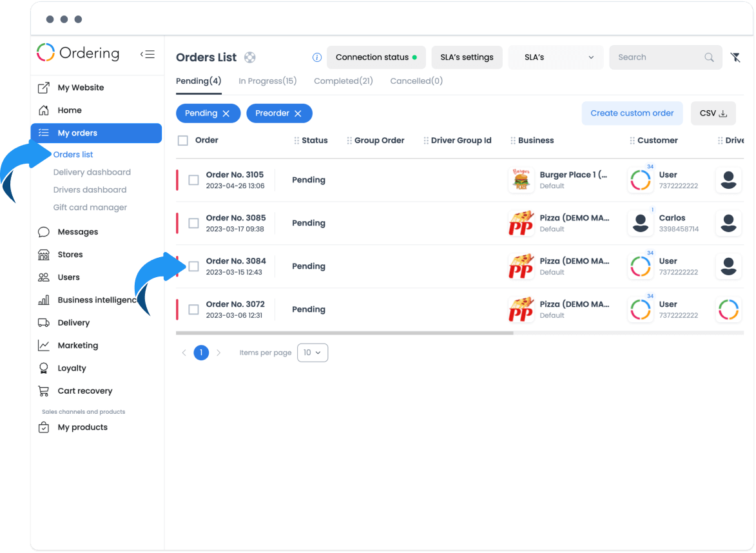Check the box for Order No. 3084
The height and width of the screenshot is (553, 756).
click(x=193, y=266)
